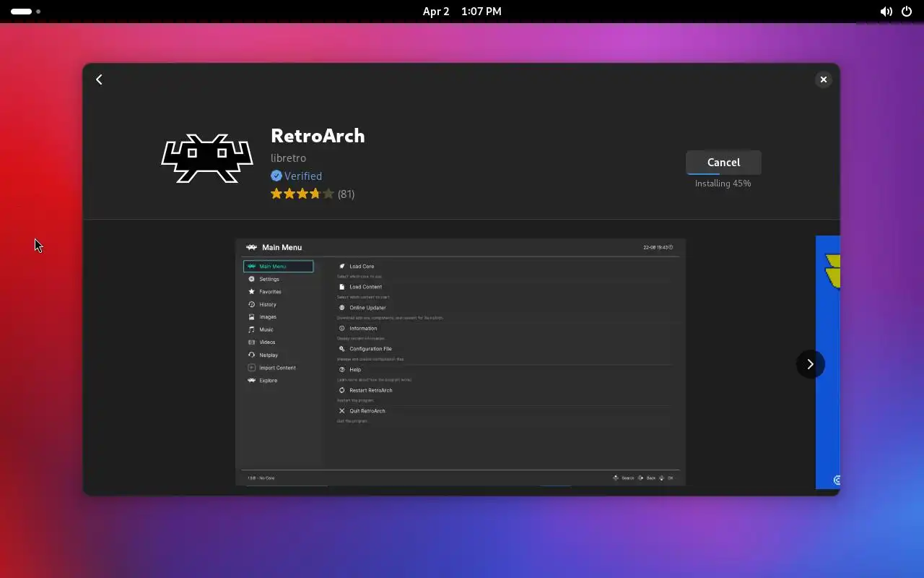Open the RetroArch Main Menu screenshot
Screen dimensions: 924x578
[461, 362]
